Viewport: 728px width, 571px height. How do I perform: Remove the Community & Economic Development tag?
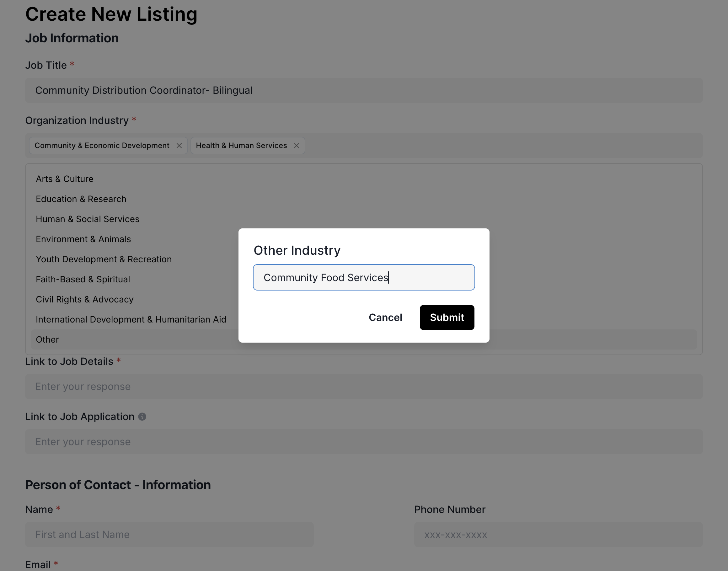pyautogui.click(x=179, y=146)
